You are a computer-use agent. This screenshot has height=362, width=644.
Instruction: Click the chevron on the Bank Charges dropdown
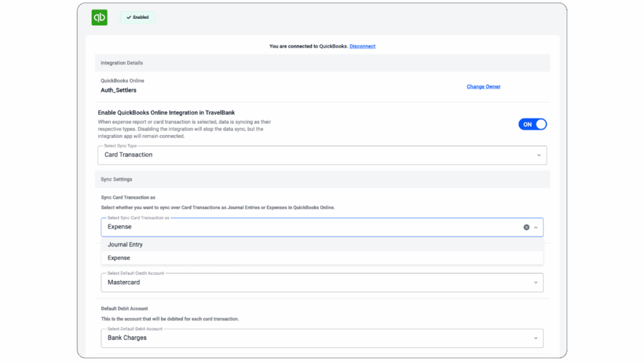(x=538, y=337)
